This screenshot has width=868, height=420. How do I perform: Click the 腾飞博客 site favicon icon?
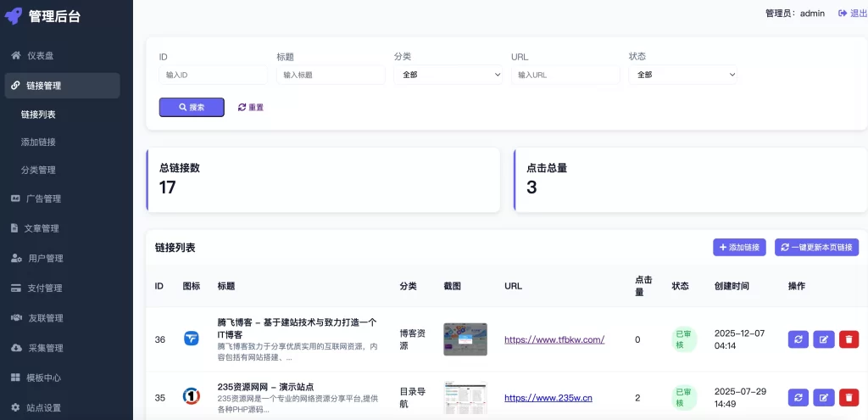pos(192,339)
